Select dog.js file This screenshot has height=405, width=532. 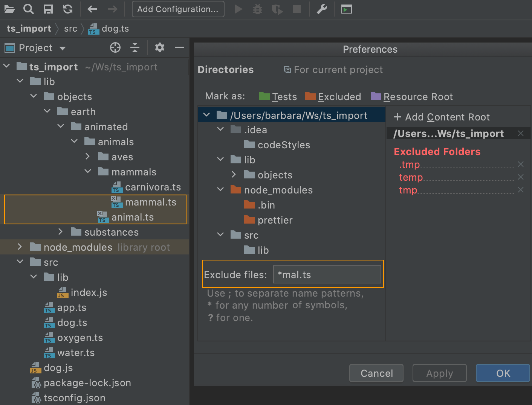52,368
